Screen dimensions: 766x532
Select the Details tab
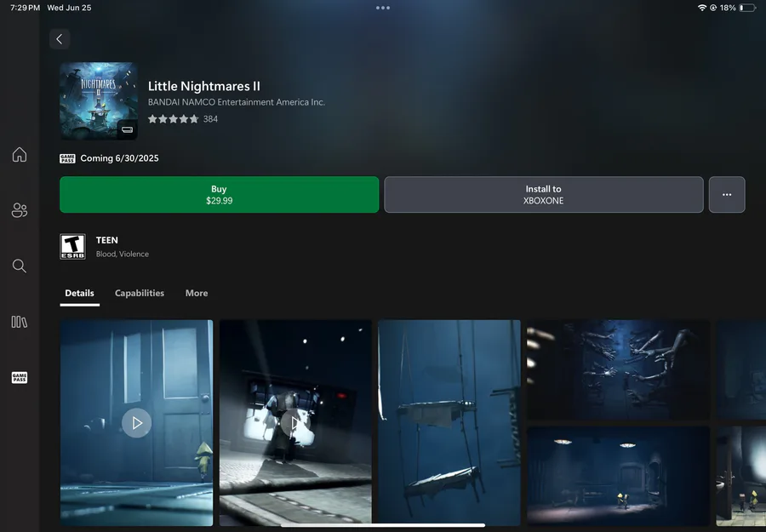tap(80, 293)
